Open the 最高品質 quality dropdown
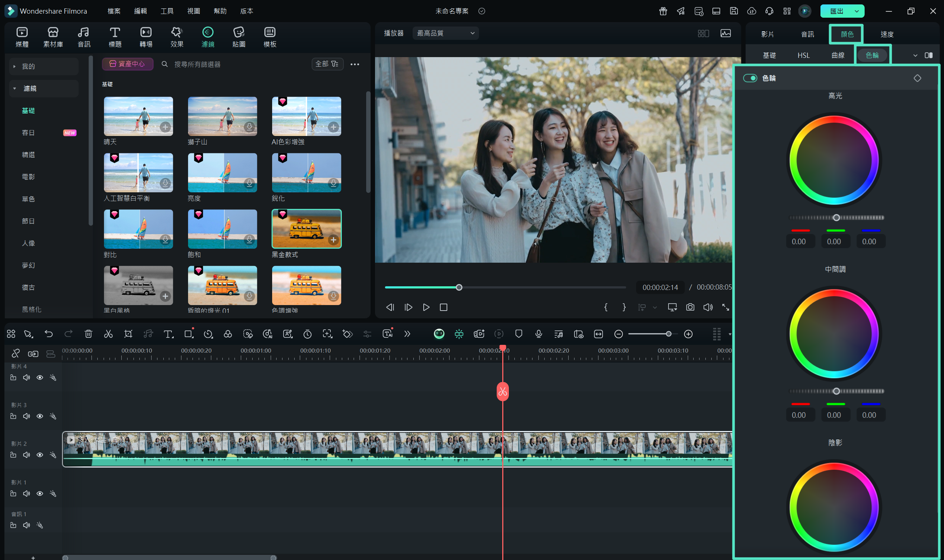This screenshot has width=944, height=560. (x=445, y=33)
